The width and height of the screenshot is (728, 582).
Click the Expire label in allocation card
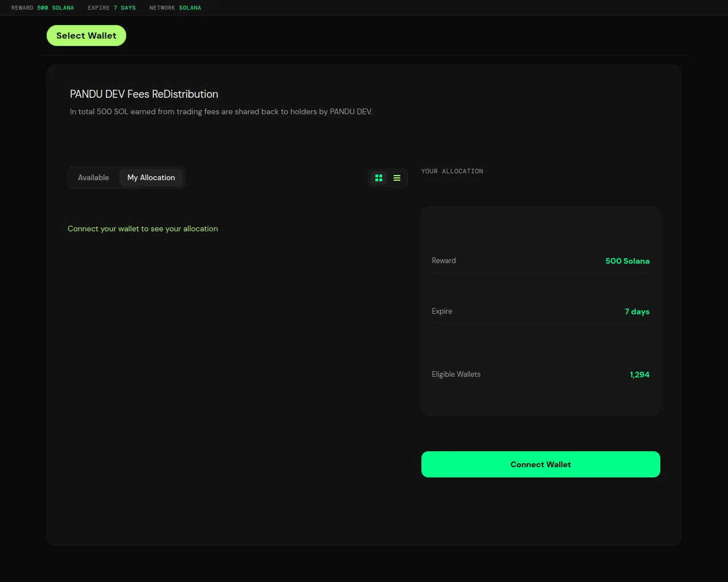[x=442, y=311]
